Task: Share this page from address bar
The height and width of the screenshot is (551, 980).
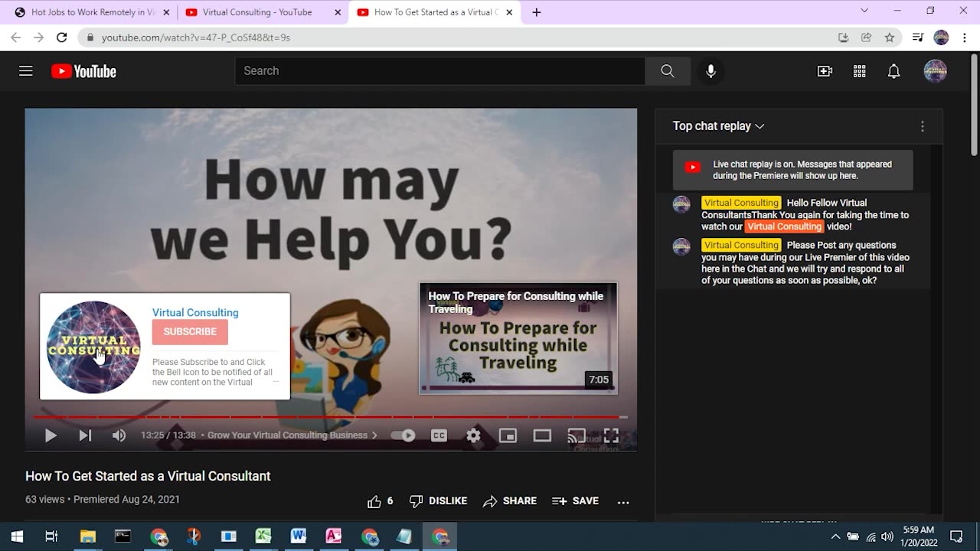Action: click(867, 37)
